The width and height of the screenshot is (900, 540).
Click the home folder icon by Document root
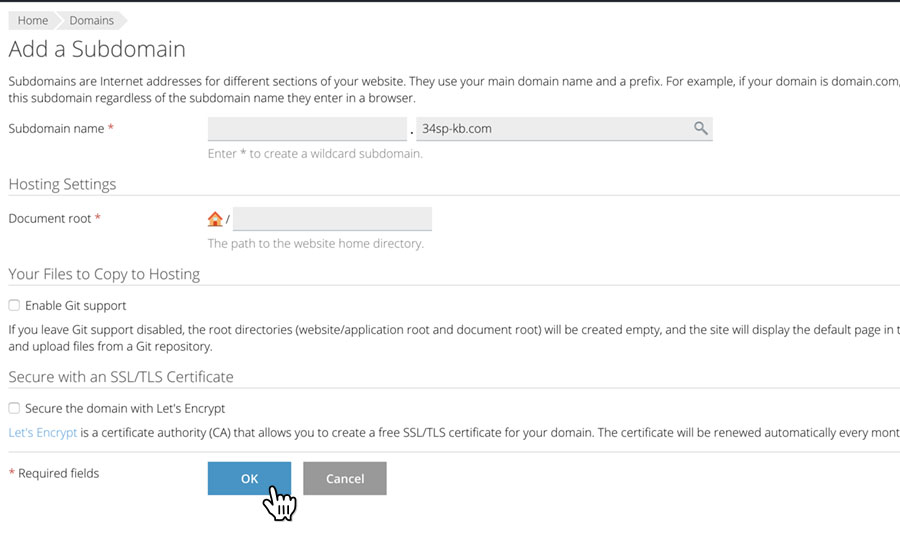[x=215, y=219]
